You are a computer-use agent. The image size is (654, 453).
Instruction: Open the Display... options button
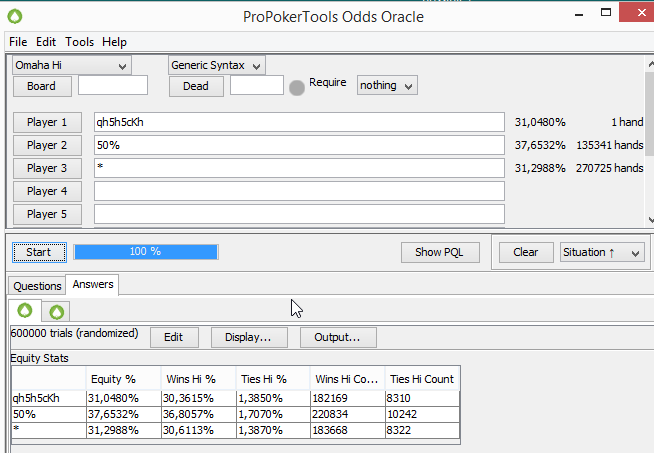click(248, 337)
